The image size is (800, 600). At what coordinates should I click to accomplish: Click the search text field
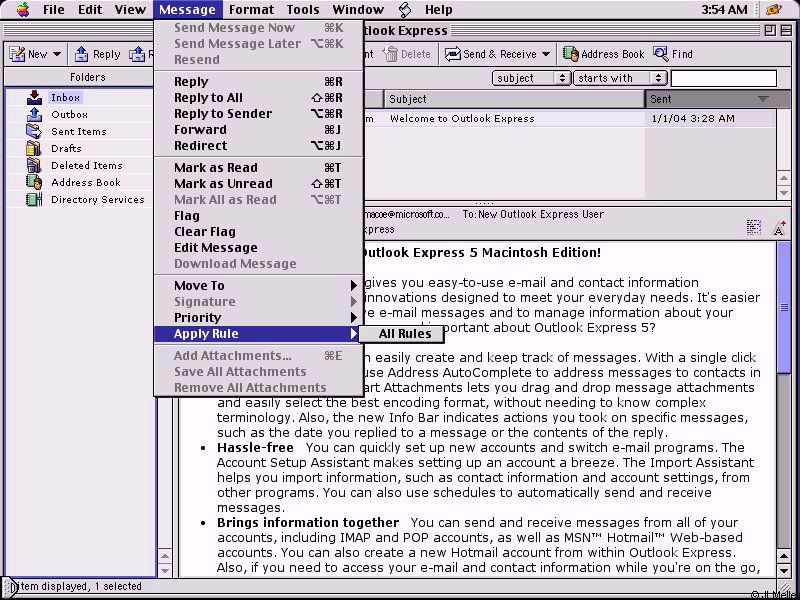click(723, 78)
